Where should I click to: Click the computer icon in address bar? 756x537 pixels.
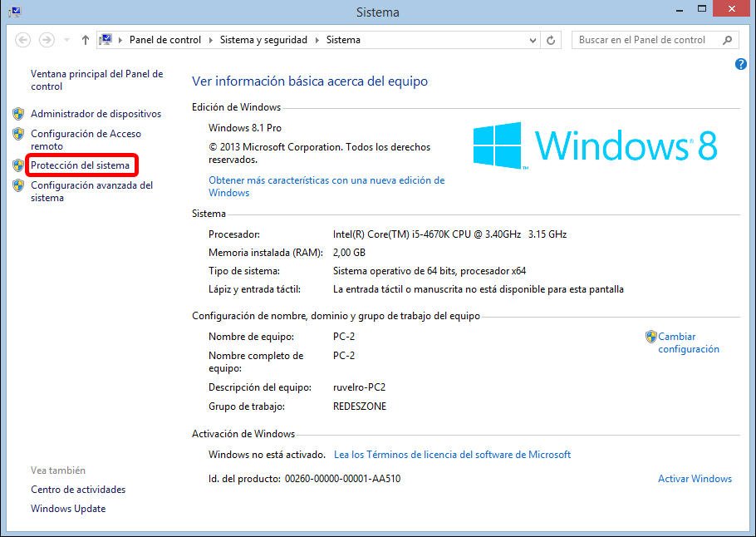click(106, 40)
